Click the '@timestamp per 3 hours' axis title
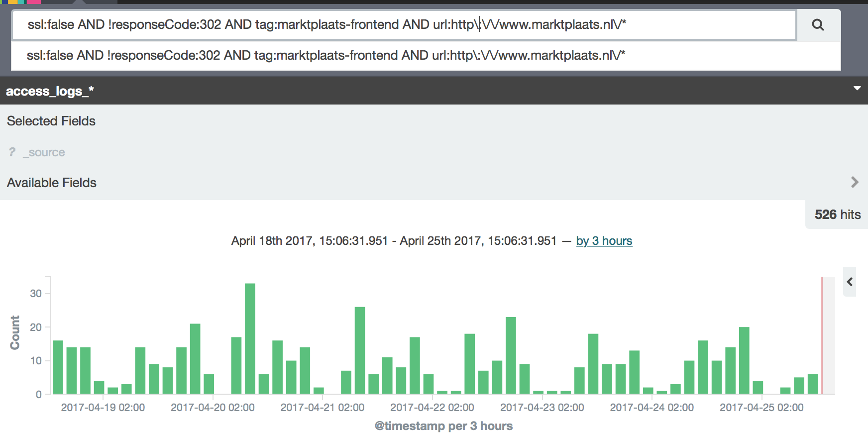The image size is (868, 435). pyautogui.click(x=443, y=426)
